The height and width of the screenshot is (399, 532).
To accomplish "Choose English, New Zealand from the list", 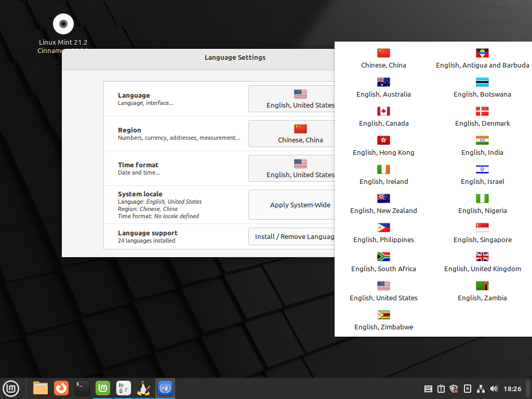I will click(383, 204).
